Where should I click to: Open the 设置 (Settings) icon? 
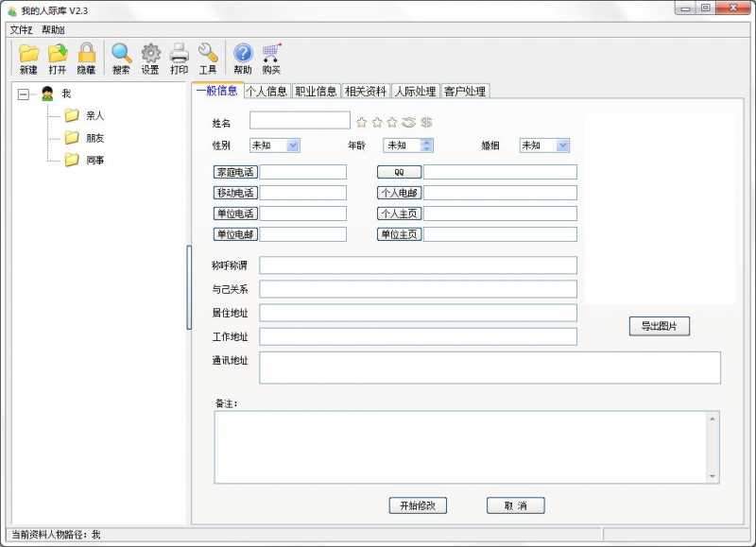(149, 57)
